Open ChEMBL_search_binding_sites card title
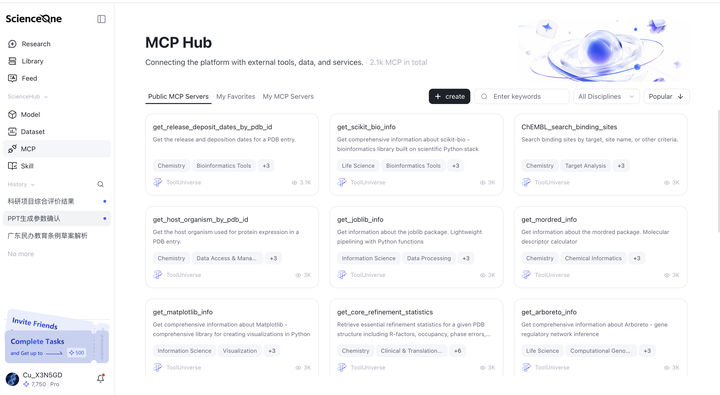 (x=569, y=127)
